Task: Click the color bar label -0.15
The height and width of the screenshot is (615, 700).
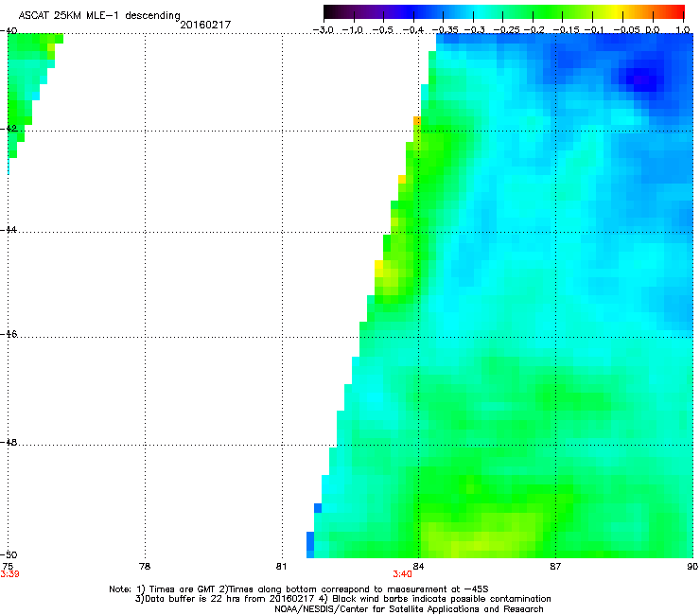Action: 566,30
